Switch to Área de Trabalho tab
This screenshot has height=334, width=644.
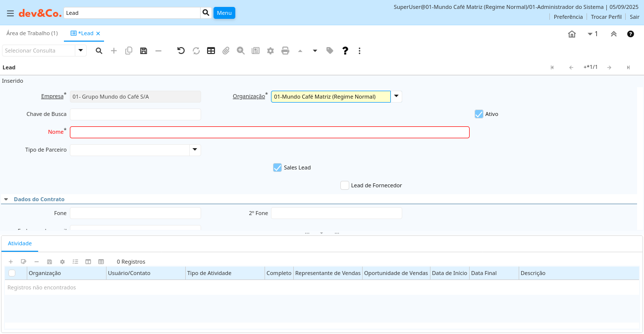point(32,33)
